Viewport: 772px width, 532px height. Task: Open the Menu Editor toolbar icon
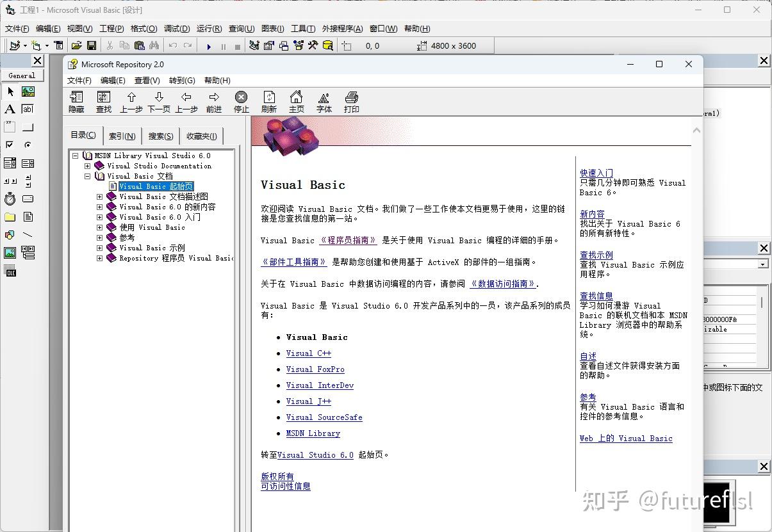point(59,45)
